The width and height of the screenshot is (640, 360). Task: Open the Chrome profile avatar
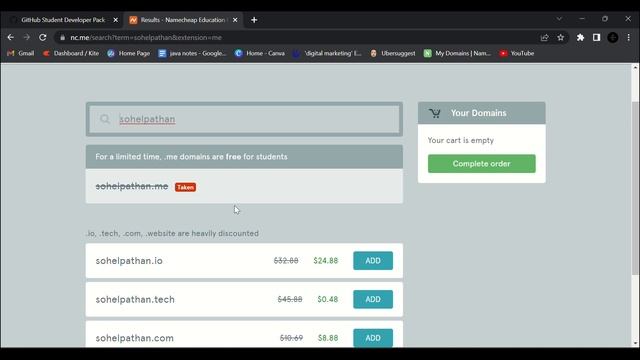click(x=612, y=38)
